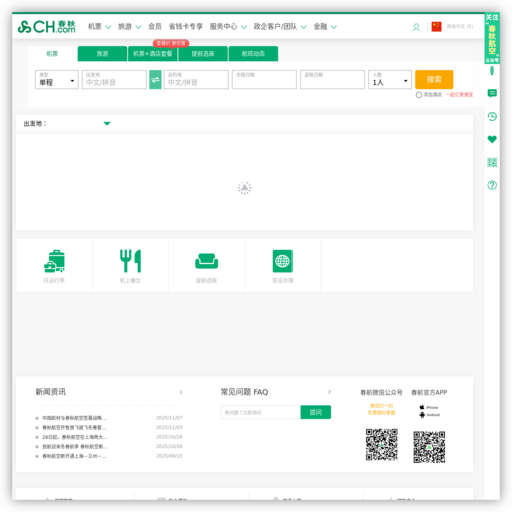
Task: Expand the 出发地 departure filter dropdown
Action: tap(107, 124)
